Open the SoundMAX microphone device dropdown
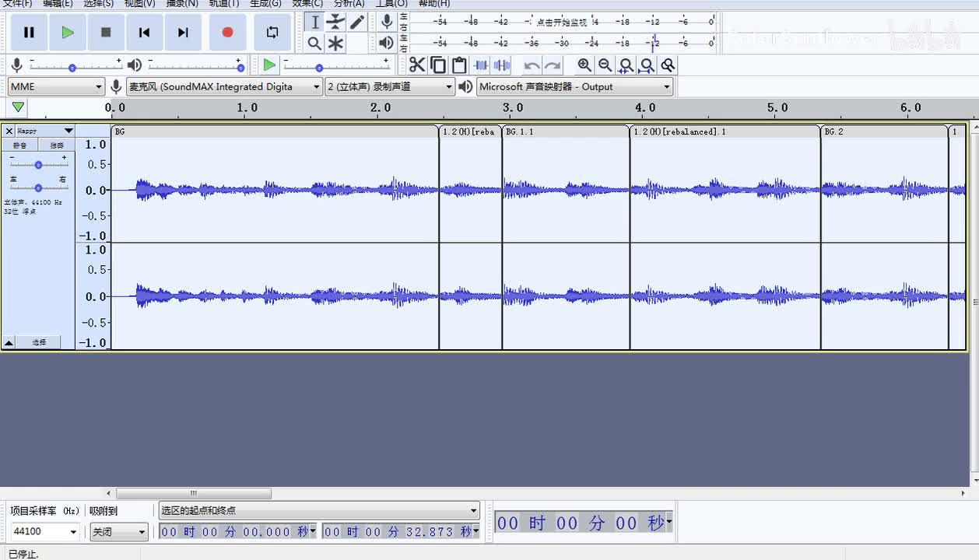The width and height of the screenshot is (979, 560). click(224, 86)
